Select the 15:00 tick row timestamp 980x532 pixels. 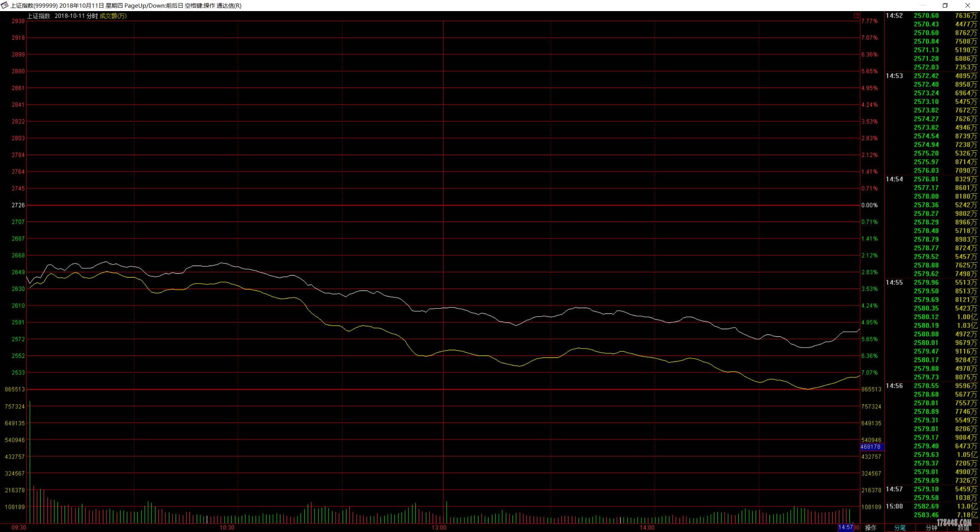pyautogui.click(x=894, y=506)
